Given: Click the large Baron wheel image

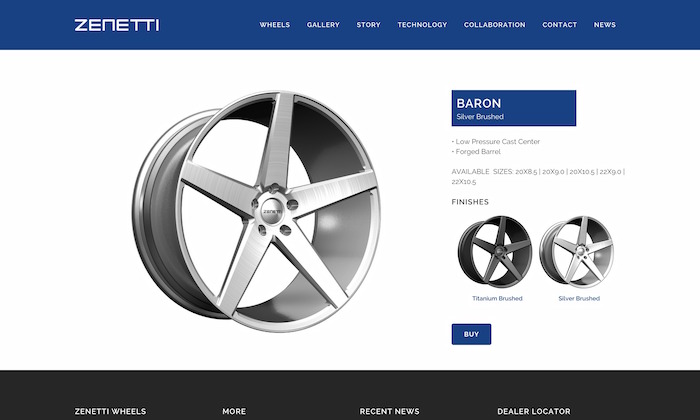Looking at the screenshot, I should tap(256, 212).
